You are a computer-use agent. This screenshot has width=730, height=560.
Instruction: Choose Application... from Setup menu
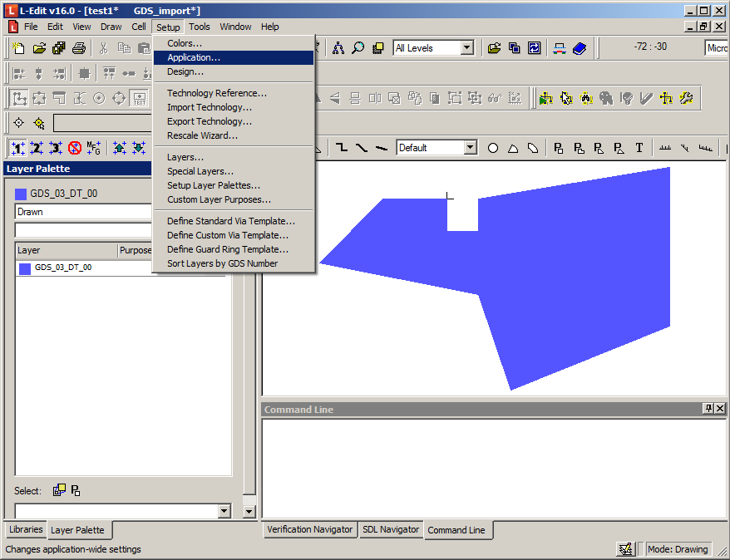click(x=194, y=57)
